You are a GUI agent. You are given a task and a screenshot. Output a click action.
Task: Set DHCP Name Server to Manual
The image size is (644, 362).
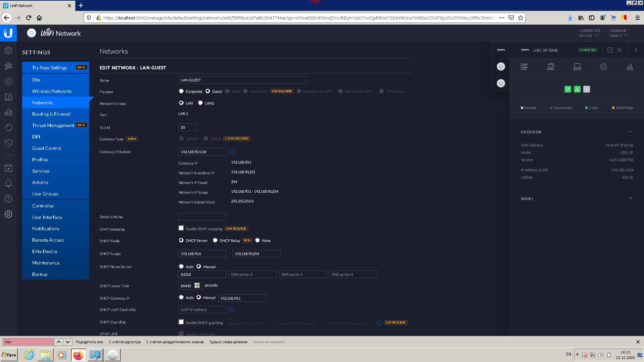coord(199,266)
